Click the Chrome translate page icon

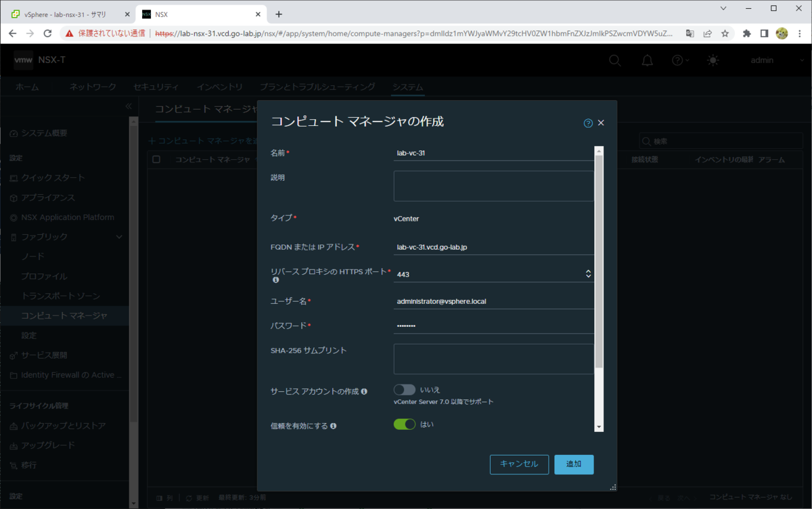tap(690, 33)
